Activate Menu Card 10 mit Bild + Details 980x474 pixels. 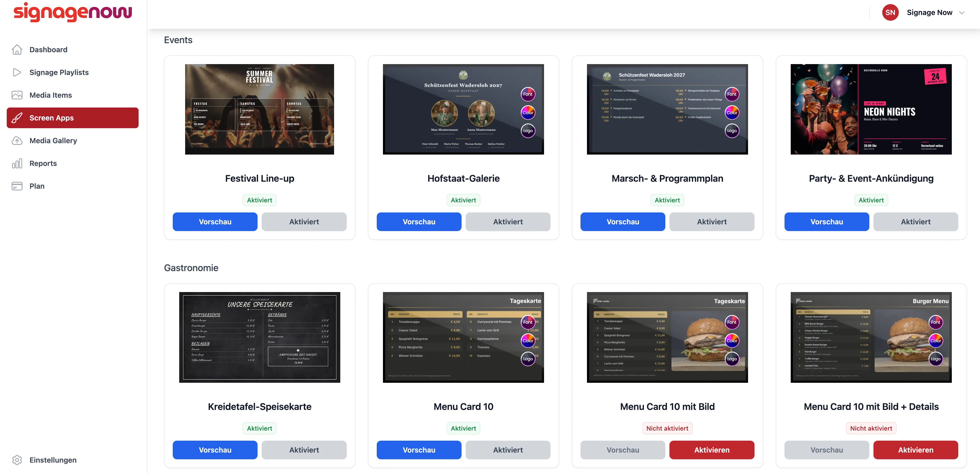(x=915, y=450)
